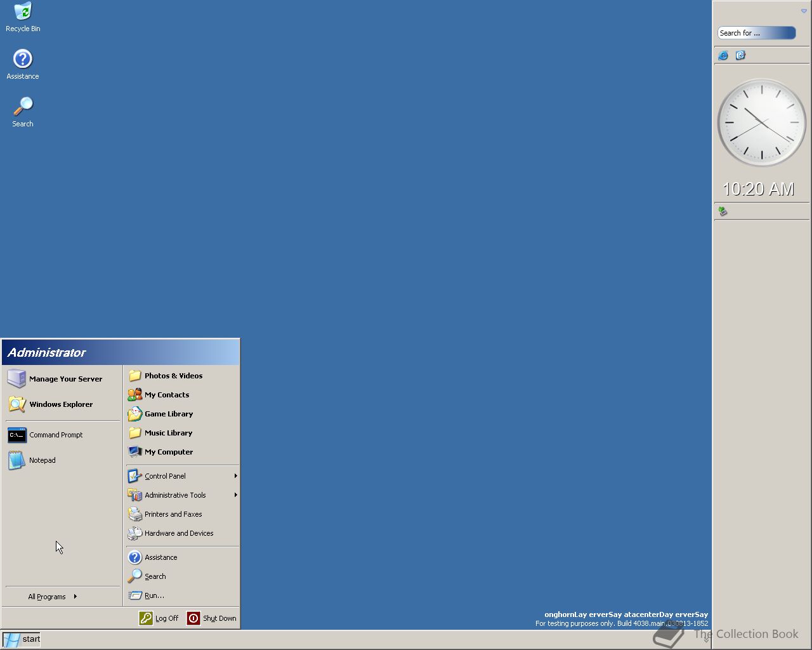The height and width of the screenshot is (650, 812).
Task: Launch Command Prompt from Start menu
Action: pos(61,435)
